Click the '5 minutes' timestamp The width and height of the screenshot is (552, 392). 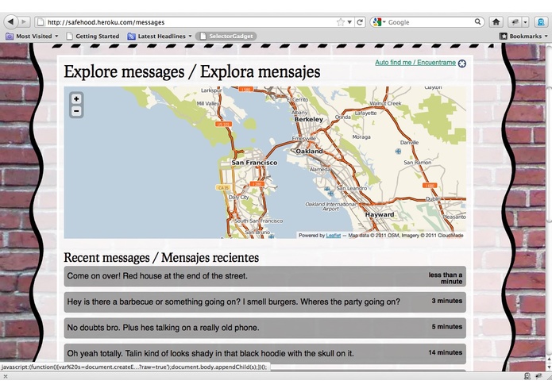click(x=446, y=327)
